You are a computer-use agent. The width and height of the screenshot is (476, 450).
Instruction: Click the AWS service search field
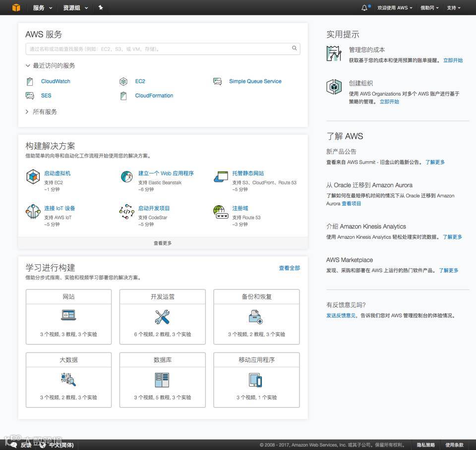[163, 49]
